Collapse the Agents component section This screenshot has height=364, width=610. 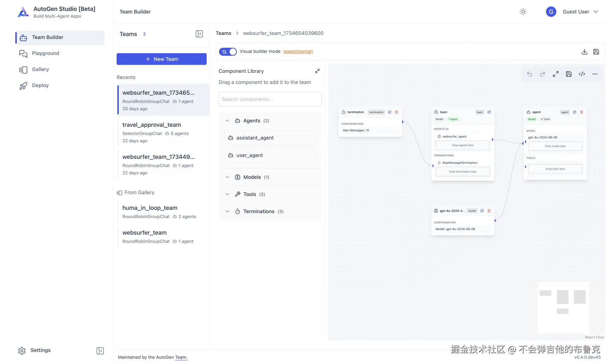(227, 121)
